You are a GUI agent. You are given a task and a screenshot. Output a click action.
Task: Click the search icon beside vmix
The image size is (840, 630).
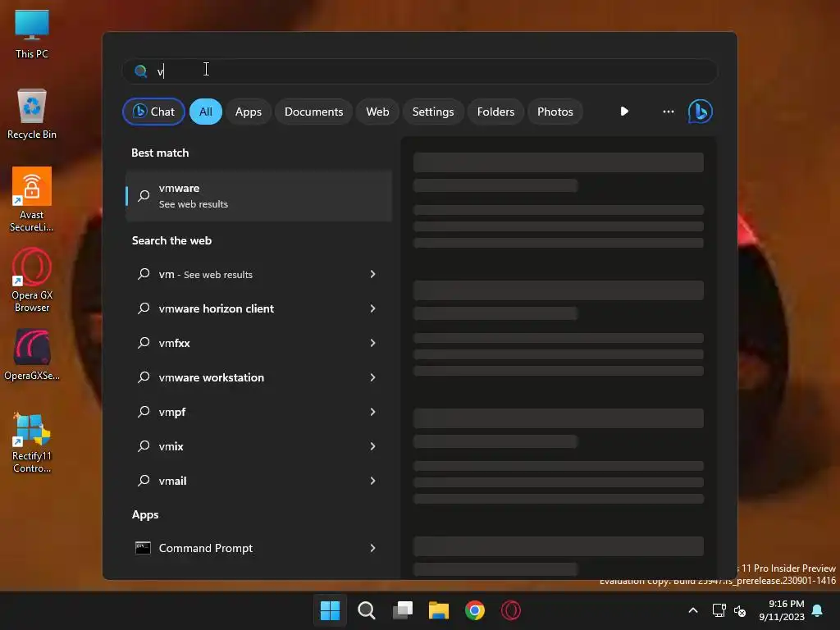tap(144, 445)
